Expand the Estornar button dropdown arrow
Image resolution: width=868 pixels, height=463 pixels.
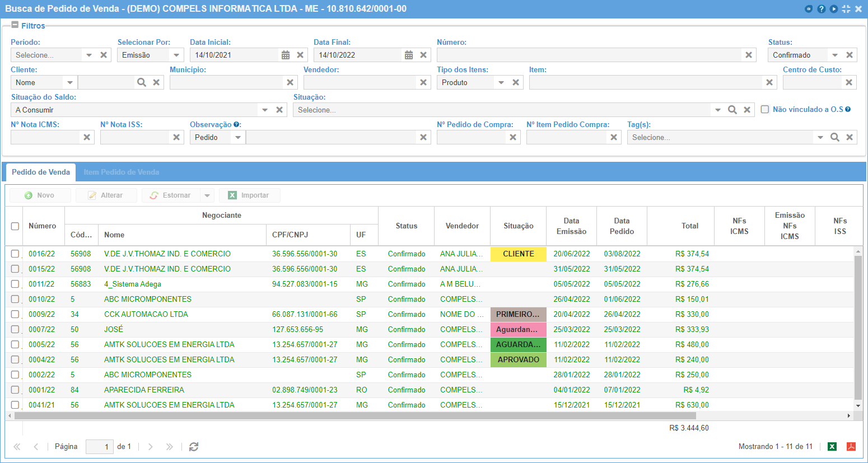(208, 195)
